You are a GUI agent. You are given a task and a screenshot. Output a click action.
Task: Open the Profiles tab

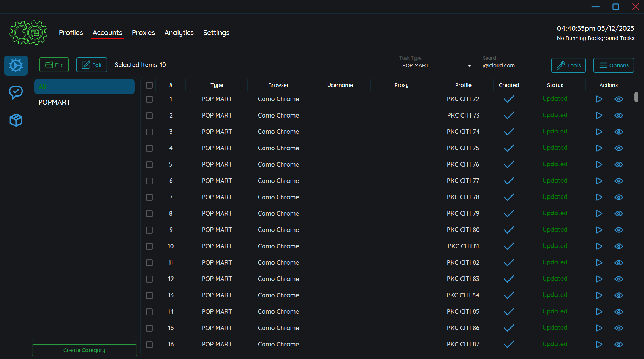click(x=71, y=33)
